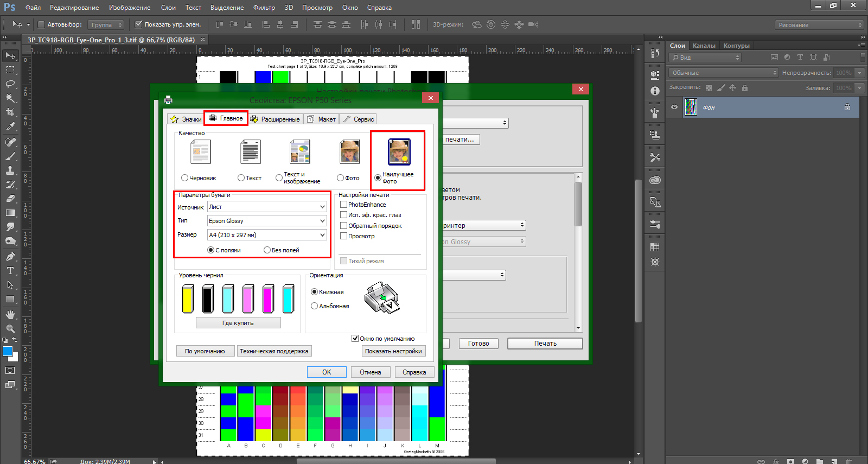
Task: Open the Источник paper source dropdown
Action: (267, 207)
